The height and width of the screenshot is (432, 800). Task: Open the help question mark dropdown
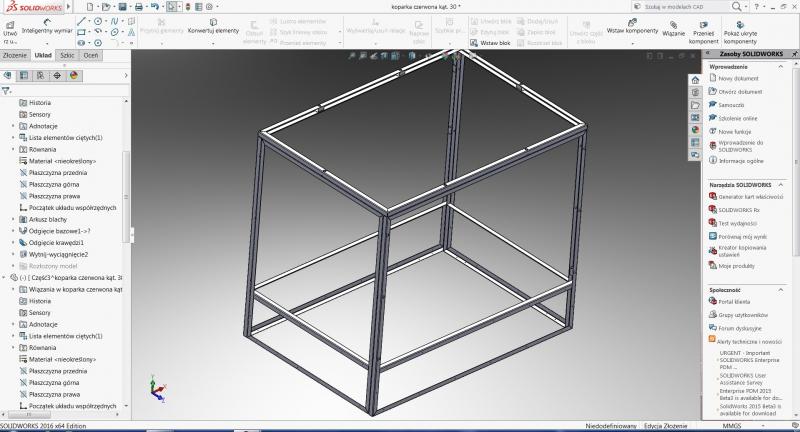[764, 7]
